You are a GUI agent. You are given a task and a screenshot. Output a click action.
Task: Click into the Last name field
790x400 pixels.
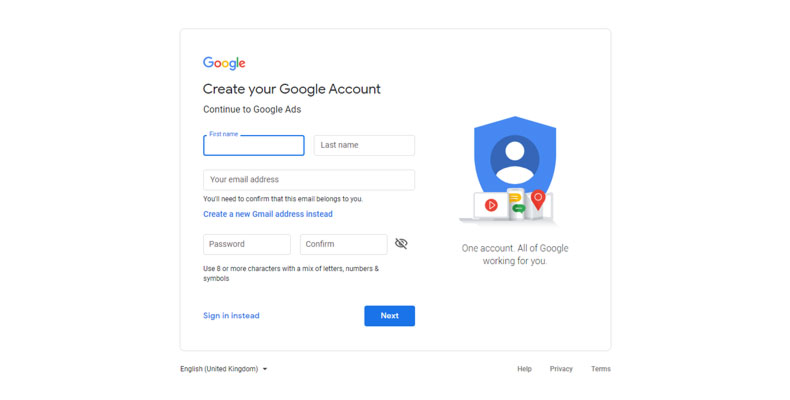364,146
